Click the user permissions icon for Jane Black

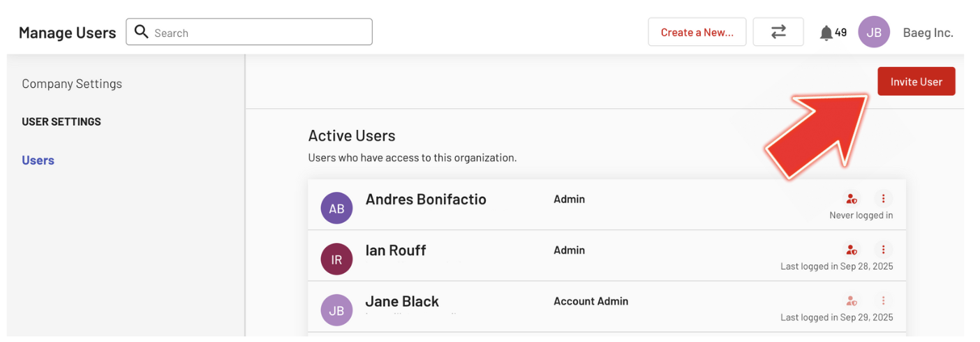851,301
